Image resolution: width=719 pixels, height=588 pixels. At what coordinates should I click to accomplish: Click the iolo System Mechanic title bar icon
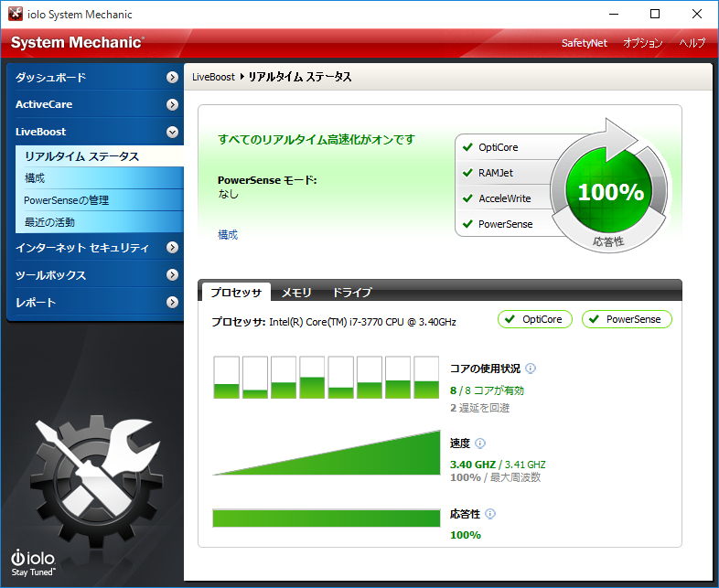[16, 15]
